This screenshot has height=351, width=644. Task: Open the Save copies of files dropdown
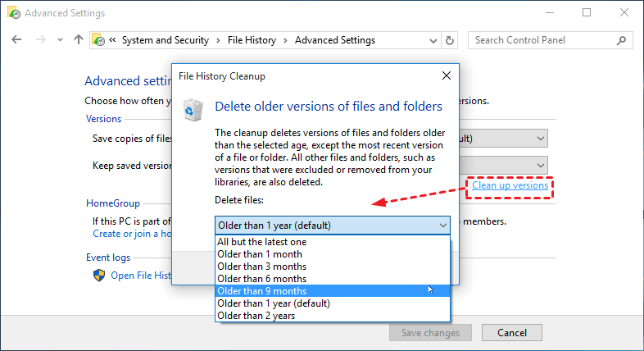tap(540, 139)
